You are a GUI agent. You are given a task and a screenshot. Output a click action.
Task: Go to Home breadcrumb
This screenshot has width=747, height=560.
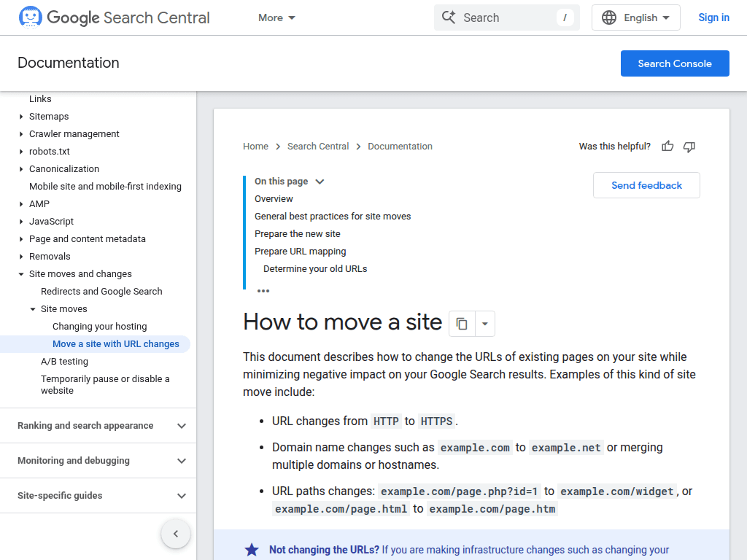click(255, 146)
